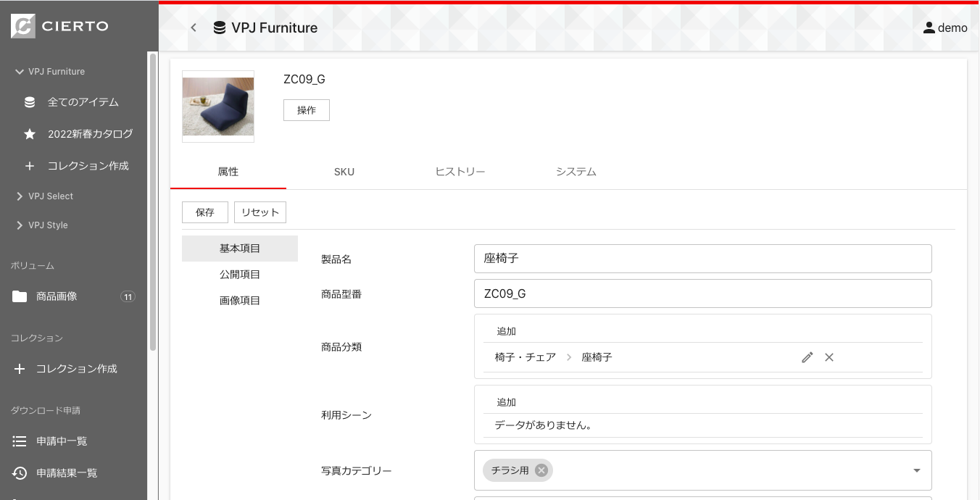Screen dimensions: 980x500
Task: Switch to the 属性 tab
Action: pos(228,172)
